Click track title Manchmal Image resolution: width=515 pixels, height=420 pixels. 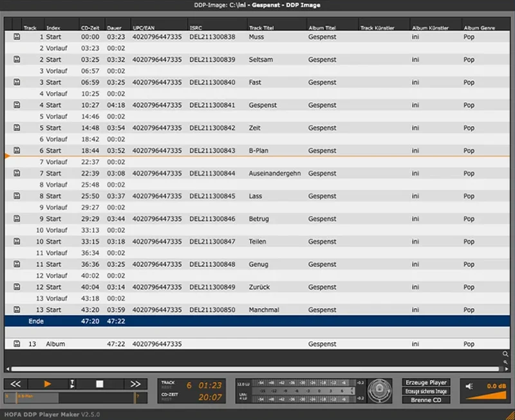tap(264, 309)
